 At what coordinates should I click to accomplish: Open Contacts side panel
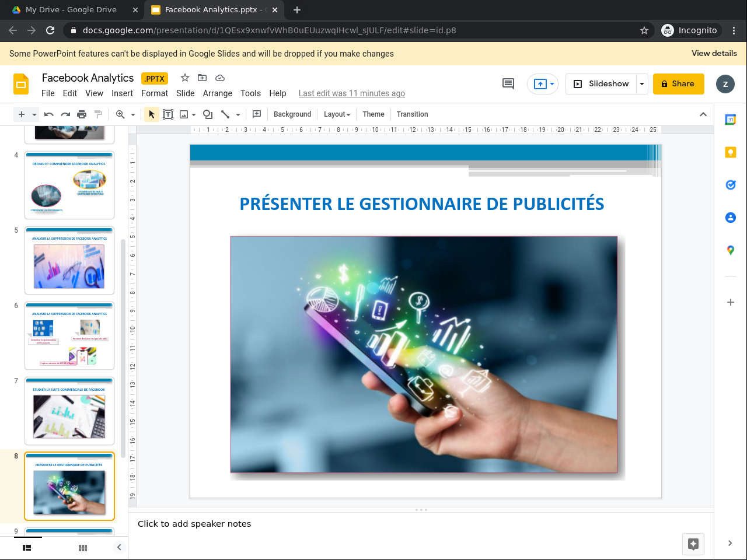(731, 218)
